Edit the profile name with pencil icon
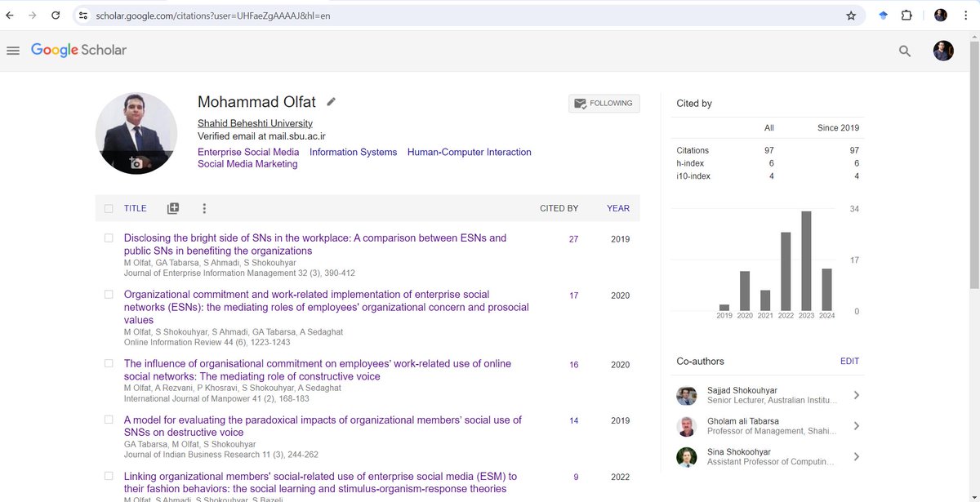 [331, 101]
